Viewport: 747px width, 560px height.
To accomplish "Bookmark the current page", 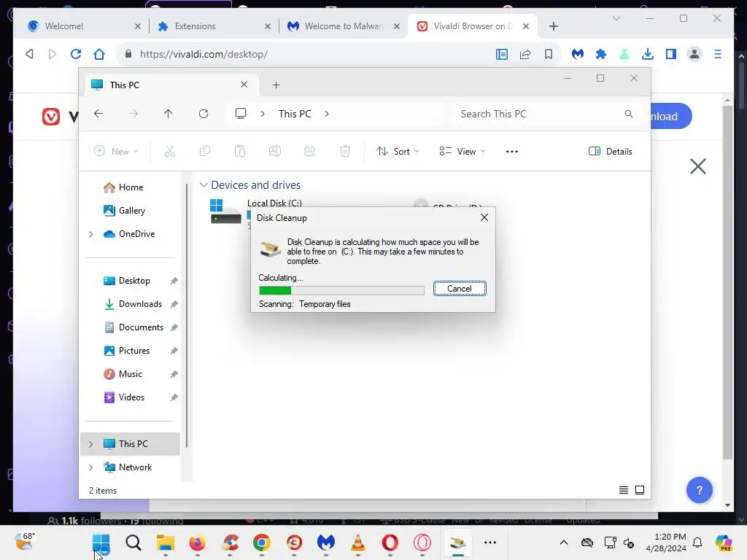I will coord(549,54).
